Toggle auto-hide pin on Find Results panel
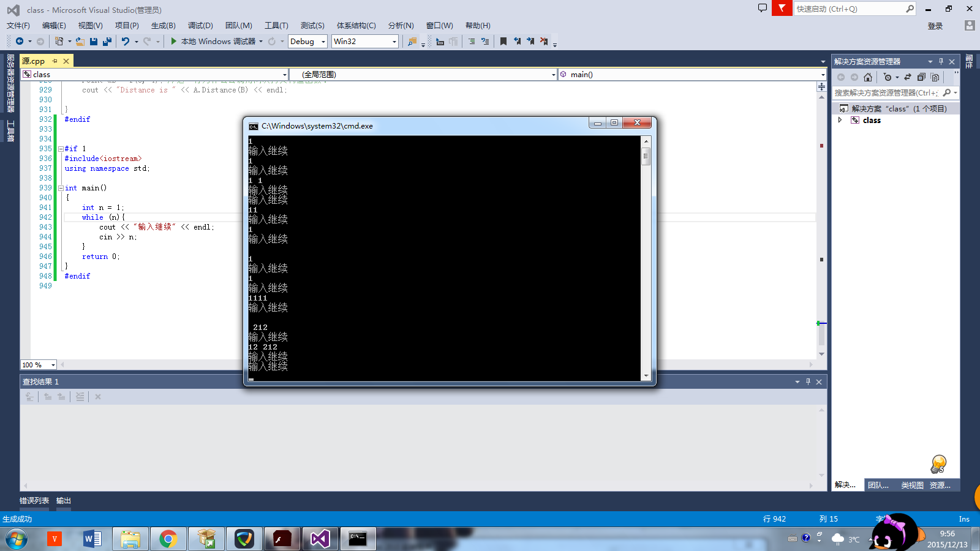 [x=808, y=381]
